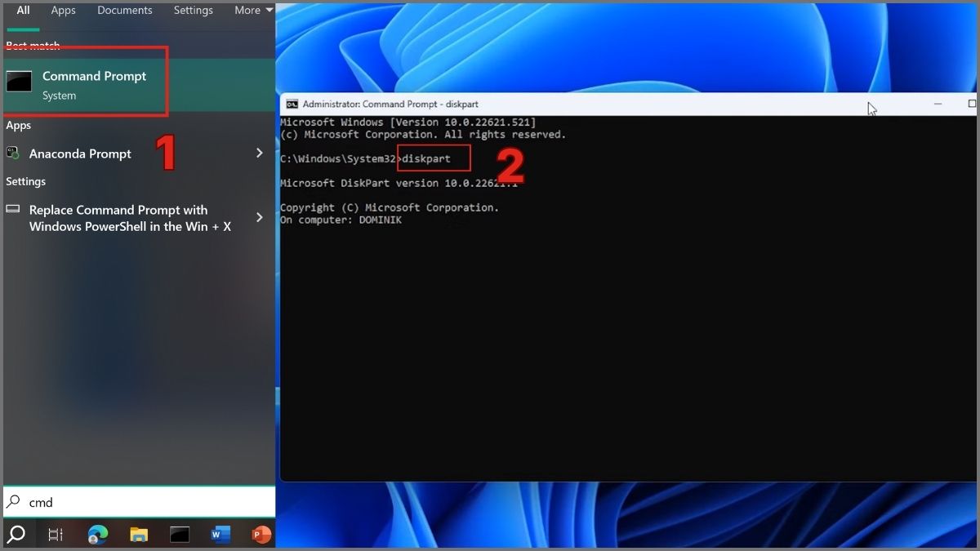
Task: Switch to the All search tab
Action: tap(24, 11)
